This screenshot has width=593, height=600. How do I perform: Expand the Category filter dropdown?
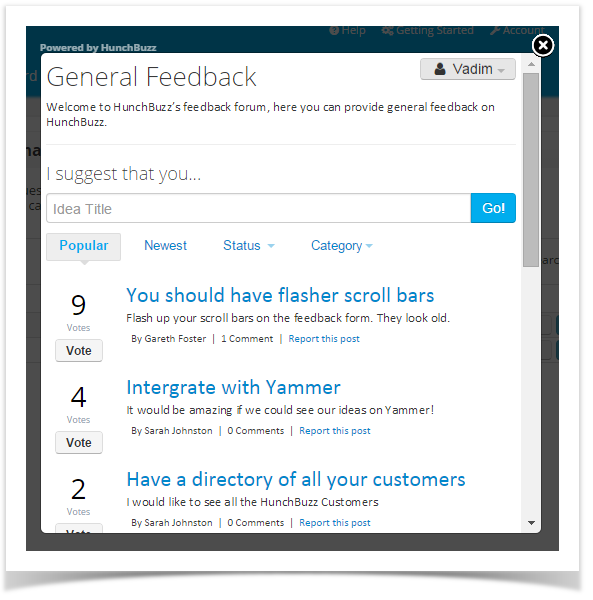click(x=342, y=245)
